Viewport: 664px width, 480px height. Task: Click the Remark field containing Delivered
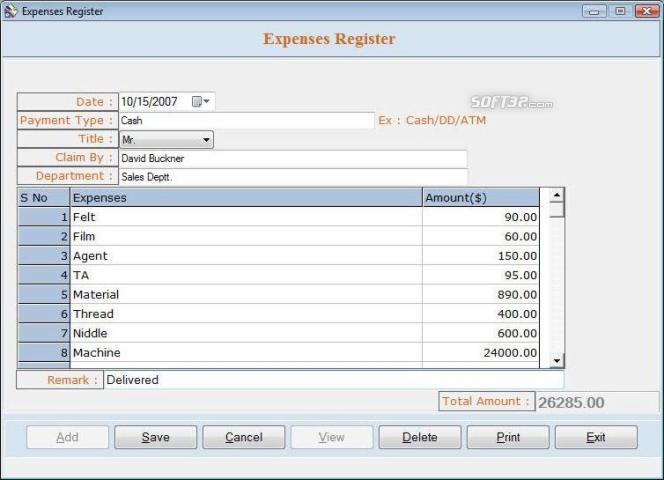click(x=334, y=380)
